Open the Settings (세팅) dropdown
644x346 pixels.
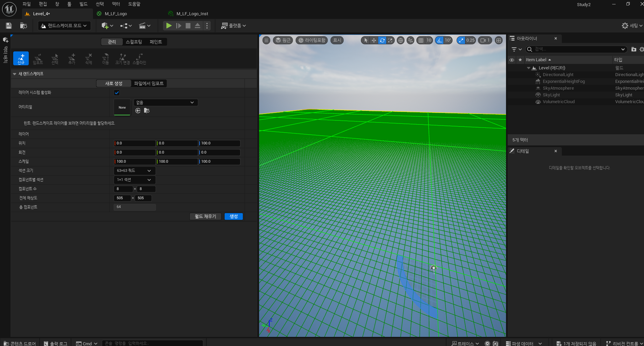coord(632,26)
